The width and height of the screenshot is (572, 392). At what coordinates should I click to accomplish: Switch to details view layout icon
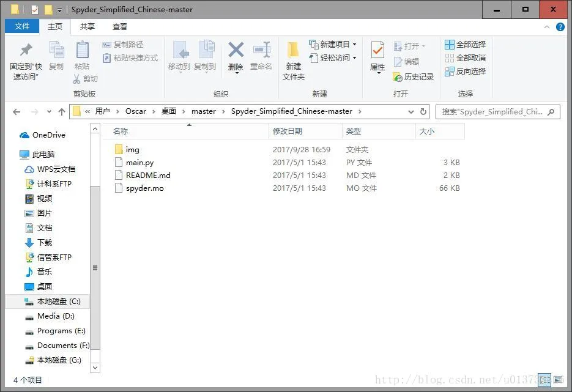point(544,380)
